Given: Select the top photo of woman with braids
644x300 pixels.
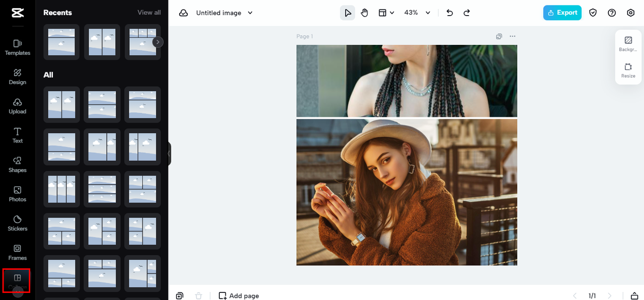Looking at the screenshot, I should pyautogui.click(x=407, y=81).
